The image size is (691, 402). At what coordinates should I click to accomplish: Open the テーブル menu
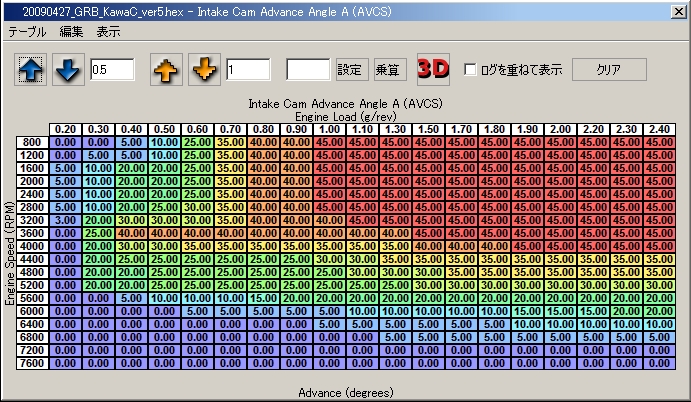coord(28,31)
